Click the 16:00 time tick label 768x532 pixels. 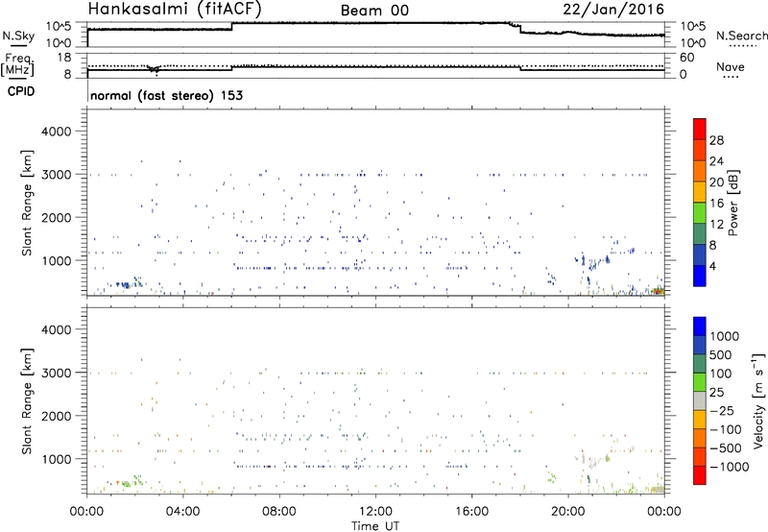(471, 512)
